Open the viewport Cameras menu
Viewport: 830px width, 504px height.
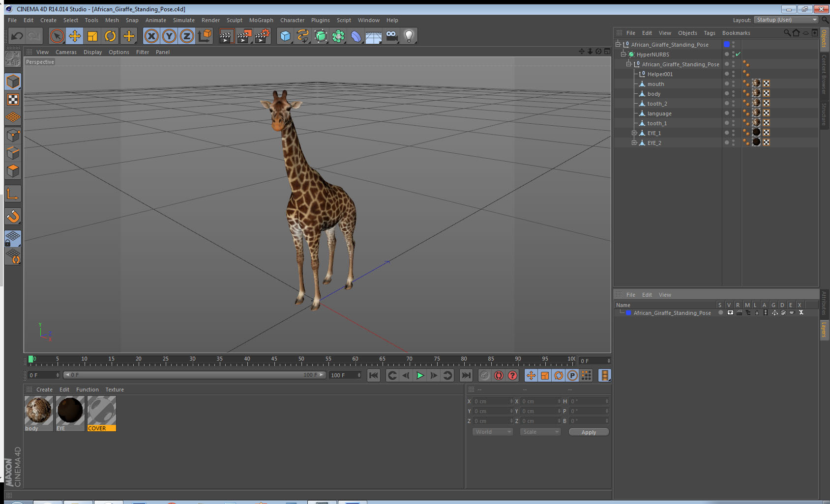click(x=66, y=52)
